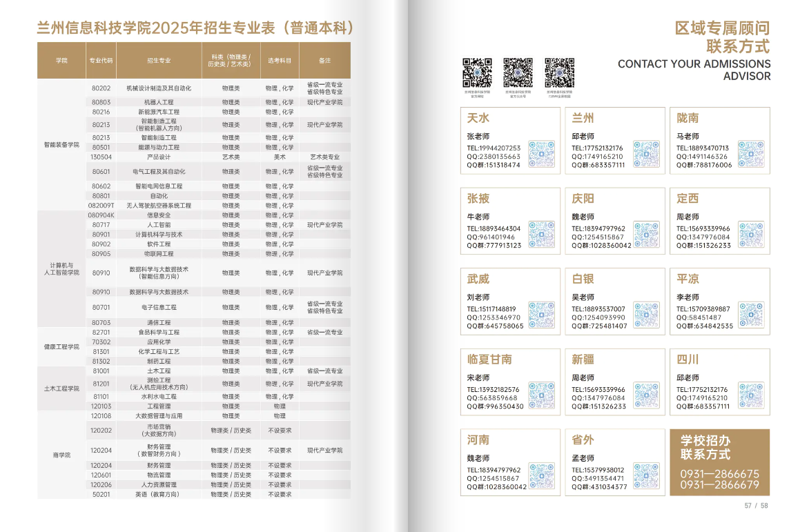Click TEL:15379938012
This screenshot has height=532, width=809.
598,470
